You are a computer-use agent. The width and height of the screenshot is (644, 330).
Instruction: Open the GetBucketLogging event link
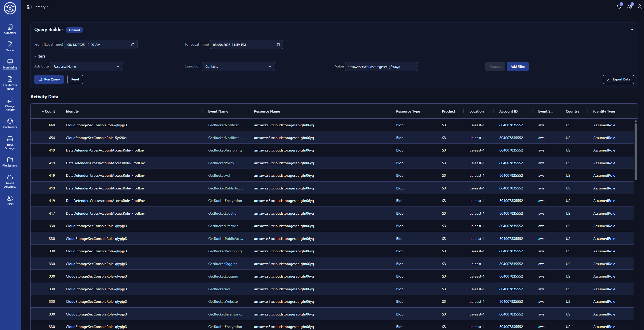pyautogui.click(x=223, y=276)
